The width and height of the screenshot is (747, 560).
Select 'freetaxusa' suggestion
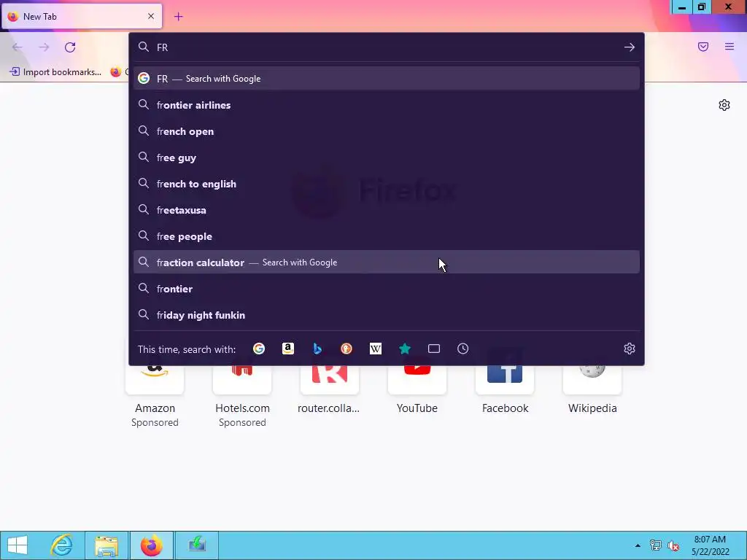click(x=387, y=210)
